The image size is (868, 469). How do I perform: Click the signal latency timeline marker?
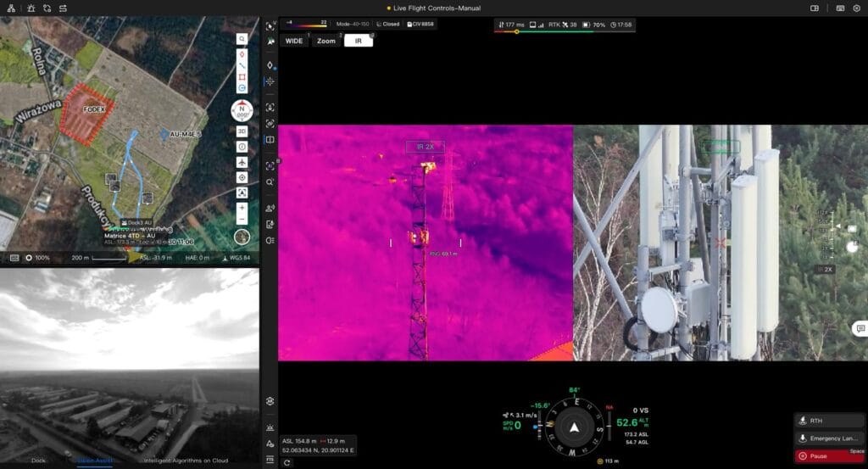click(516, 31)
